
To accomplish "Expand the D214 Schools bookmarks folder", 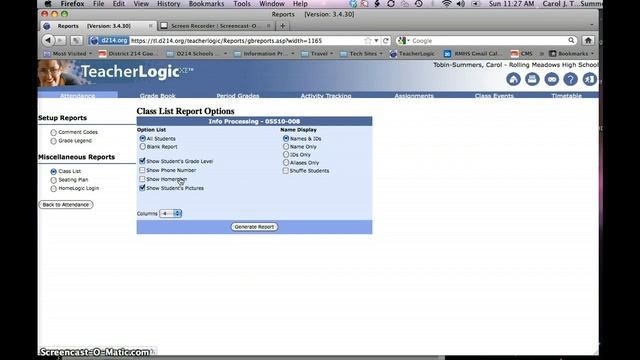I will click(x=197, y=53).
